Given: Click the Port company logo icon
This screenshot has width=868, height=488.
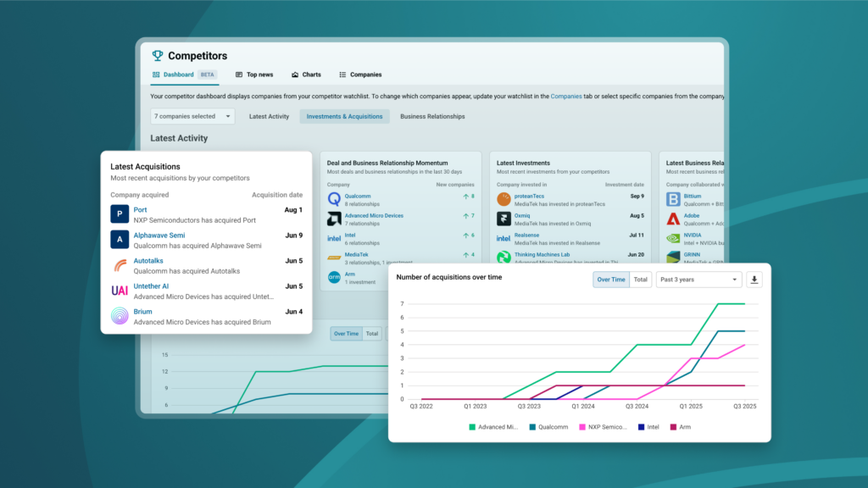Looking at the screenshot, I should coord(120,214).
